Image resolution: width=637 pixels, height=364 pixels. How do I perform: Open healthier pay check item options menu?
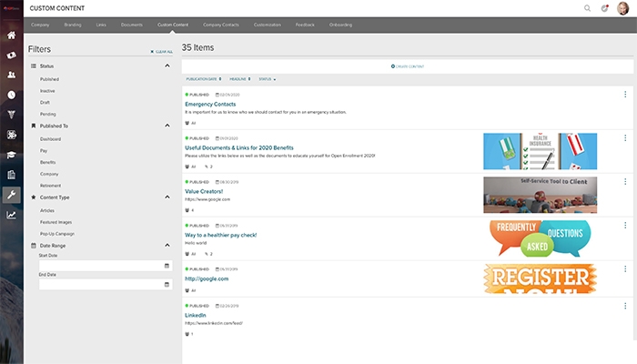[x=625, y=226]
